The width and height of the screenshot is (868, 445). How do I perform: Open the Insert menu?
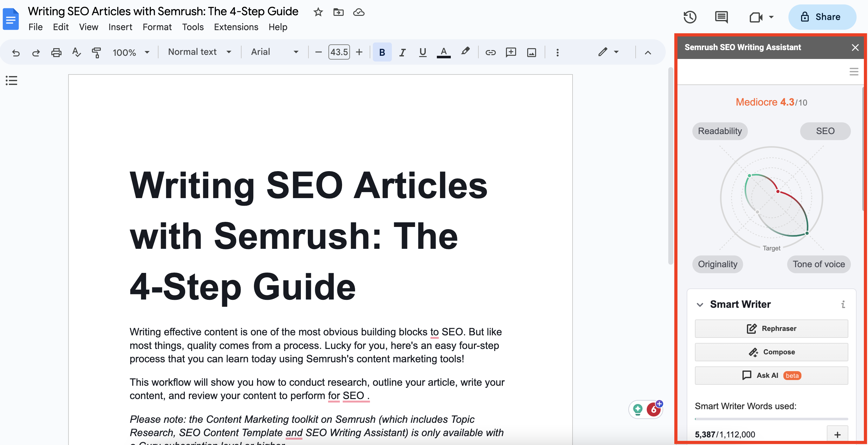pyautogui.click(x=120, y=27)
